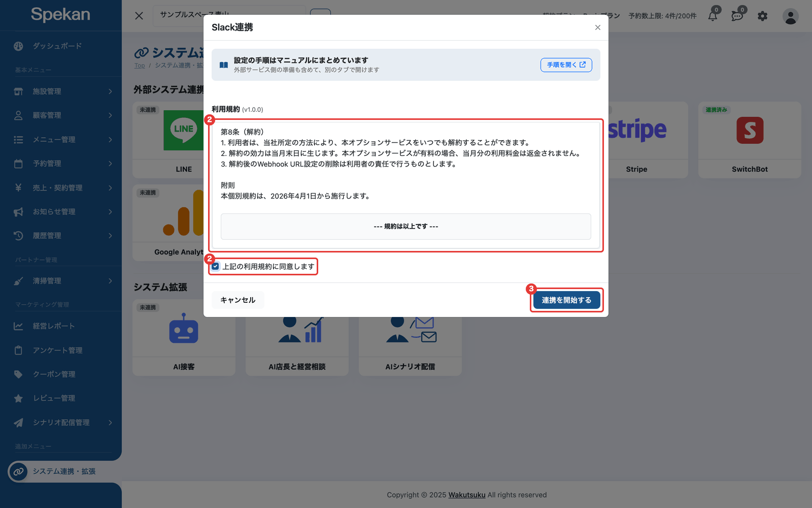
Task: Close sidebar with the X icon
Action: [x=139, y=16]
